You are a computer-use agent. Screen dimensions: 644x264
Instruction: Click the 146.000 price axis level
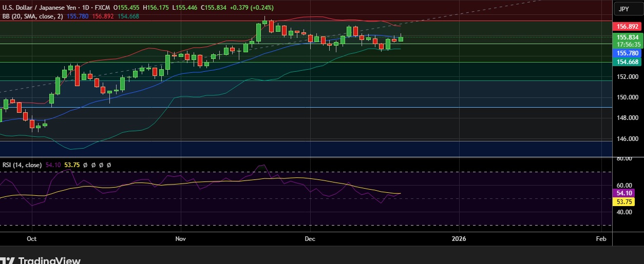coord(627,139)
